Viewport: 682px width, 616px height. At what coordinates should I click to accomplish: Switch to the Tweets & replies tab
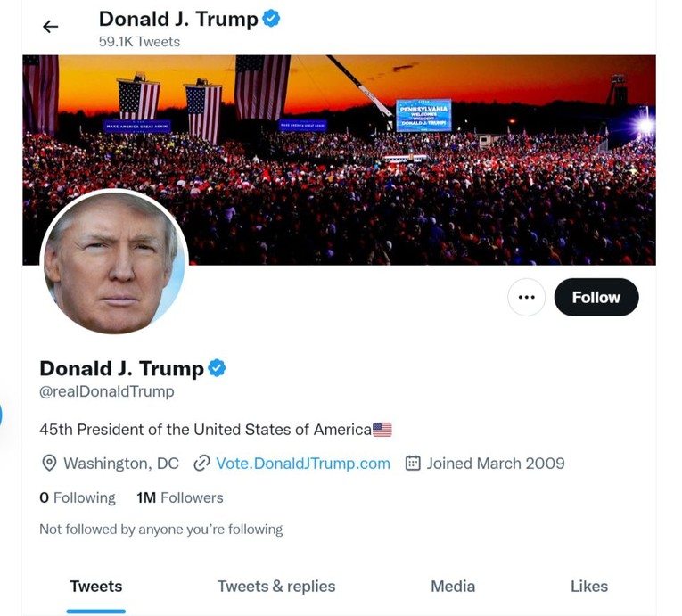click(276, 586)
